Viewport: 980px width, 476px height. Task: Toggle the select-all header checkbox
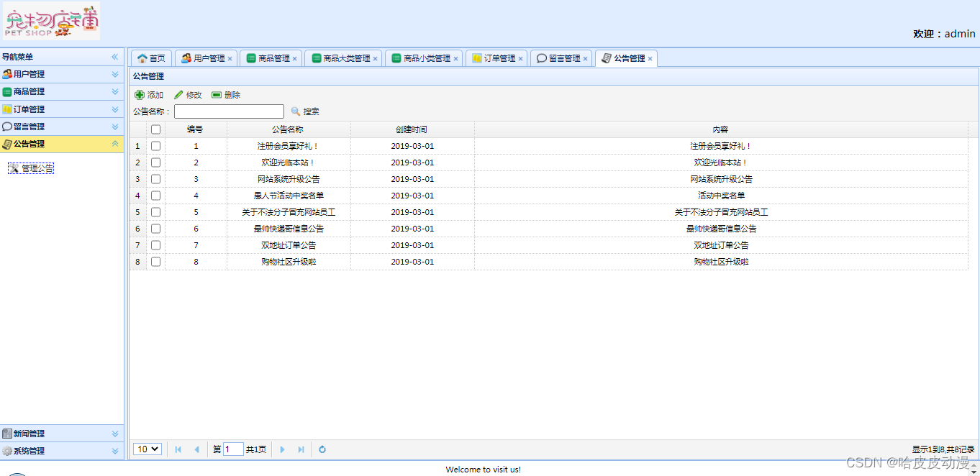pos(155,129)
